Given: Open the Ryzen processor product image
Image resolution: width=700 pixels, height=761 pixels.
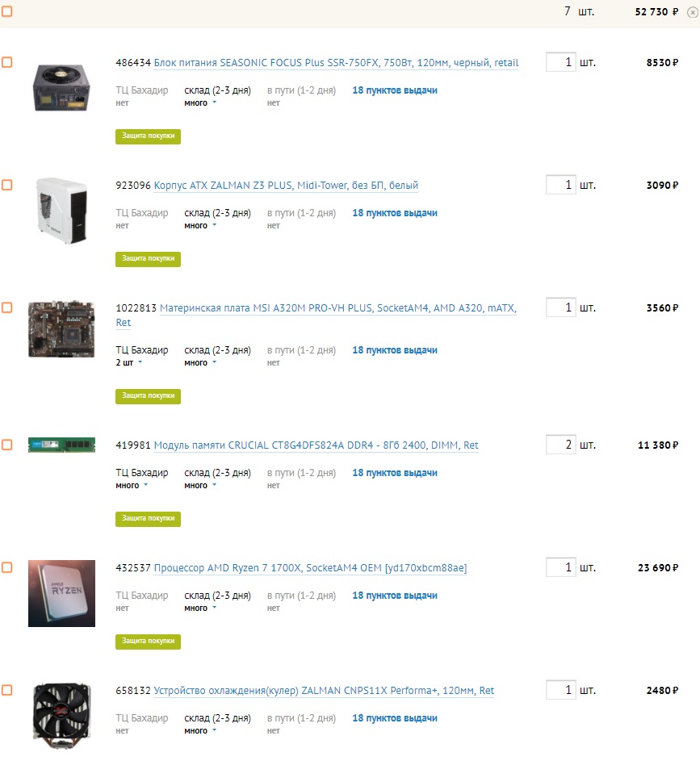Looking at the screenshot, I should [61, 594].
